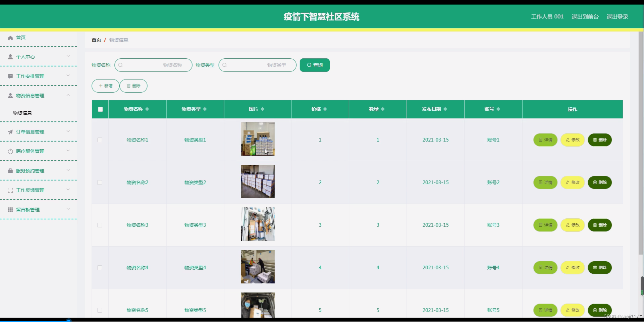The image size is (644, 322).
Task: Expand the 服务预约管理 menu chevron
Action: coord(68,170)
